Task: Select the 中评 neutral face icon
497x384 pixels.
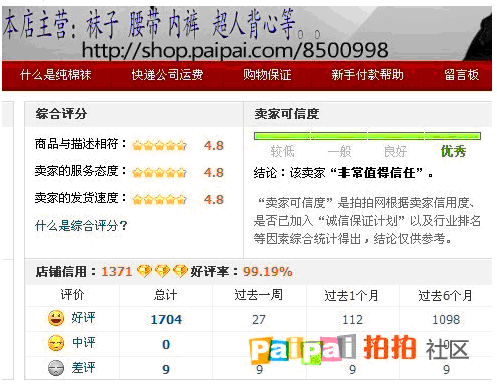Action: 56,343
